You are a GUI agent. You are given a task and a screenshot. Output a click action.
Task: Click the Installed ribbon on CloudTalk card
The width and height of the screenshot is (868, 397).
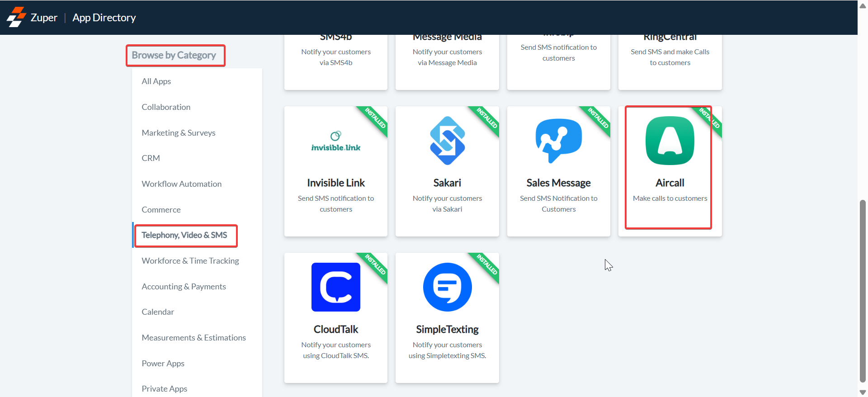point(375,265)
